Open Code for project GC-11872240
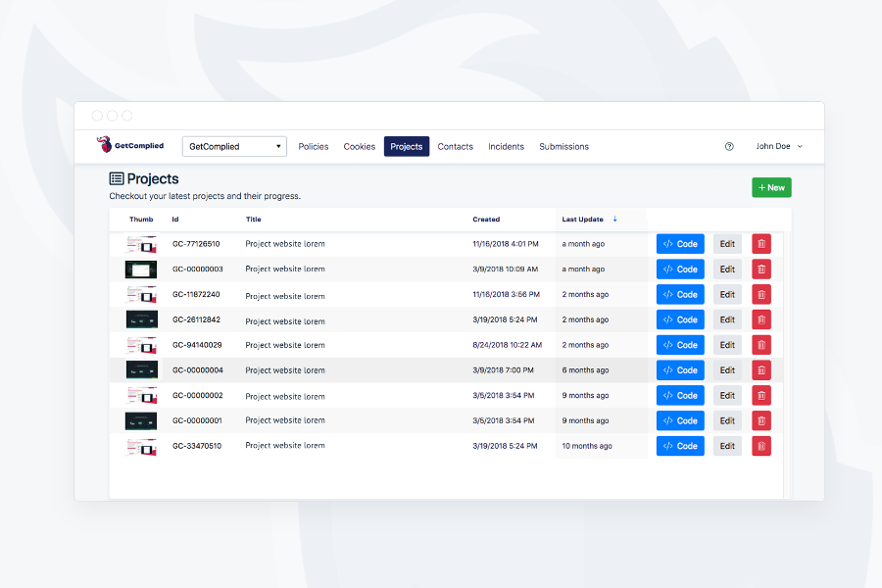The image size is (882, 588). tap(680, 294)
